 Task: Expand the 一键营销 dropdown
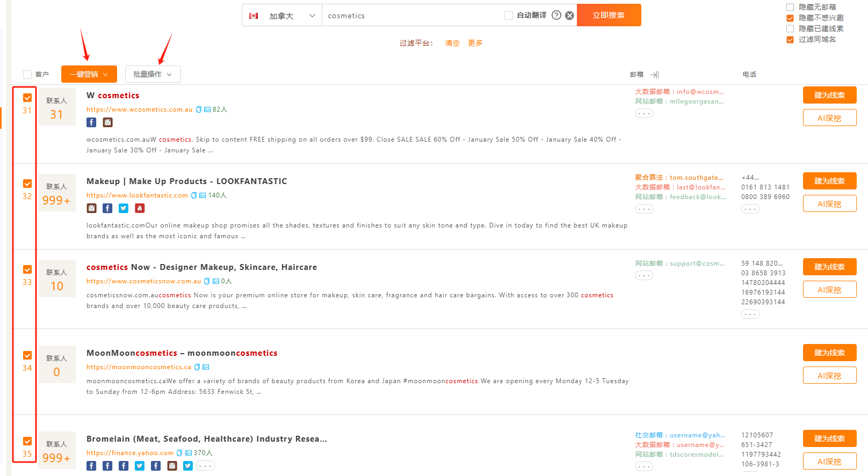[89, 74]
